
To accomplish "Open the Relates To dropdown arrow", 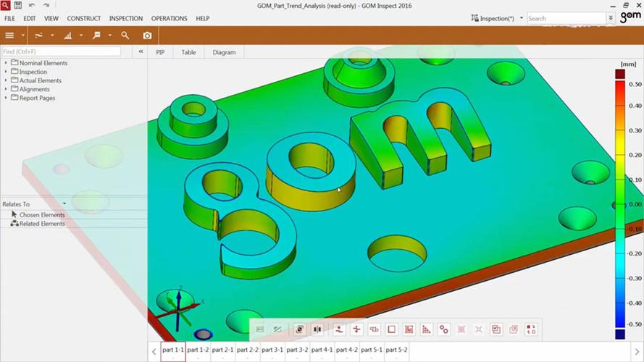I will point(64,203).
